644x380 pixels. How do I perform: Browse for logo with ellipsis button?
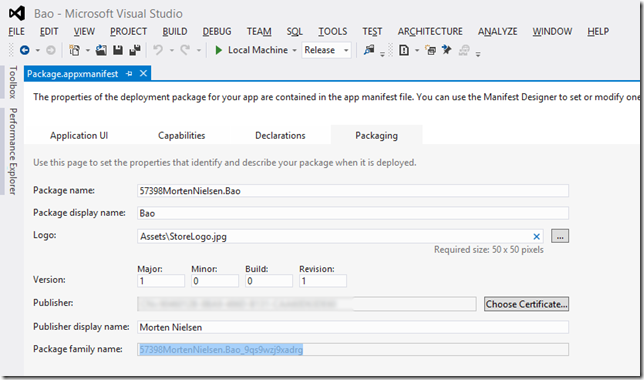[560, 236]
